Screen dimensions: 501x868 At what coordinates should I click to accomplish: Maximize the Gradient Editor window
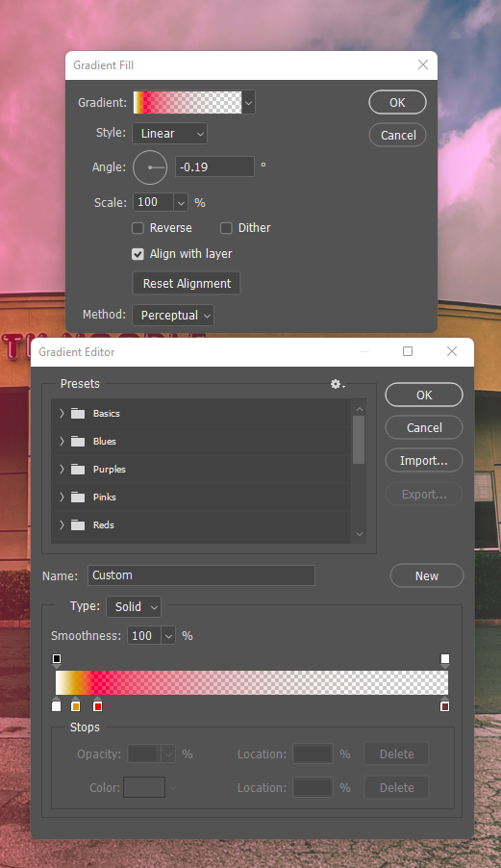(408, 351)
